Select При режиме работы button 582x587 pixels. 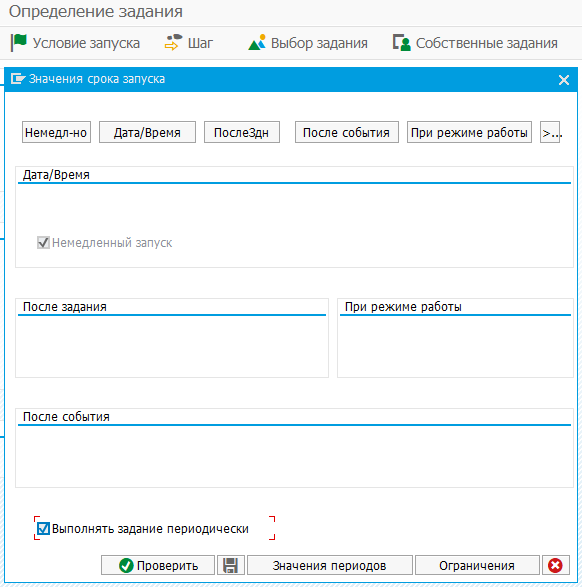[x=469, y=132]
